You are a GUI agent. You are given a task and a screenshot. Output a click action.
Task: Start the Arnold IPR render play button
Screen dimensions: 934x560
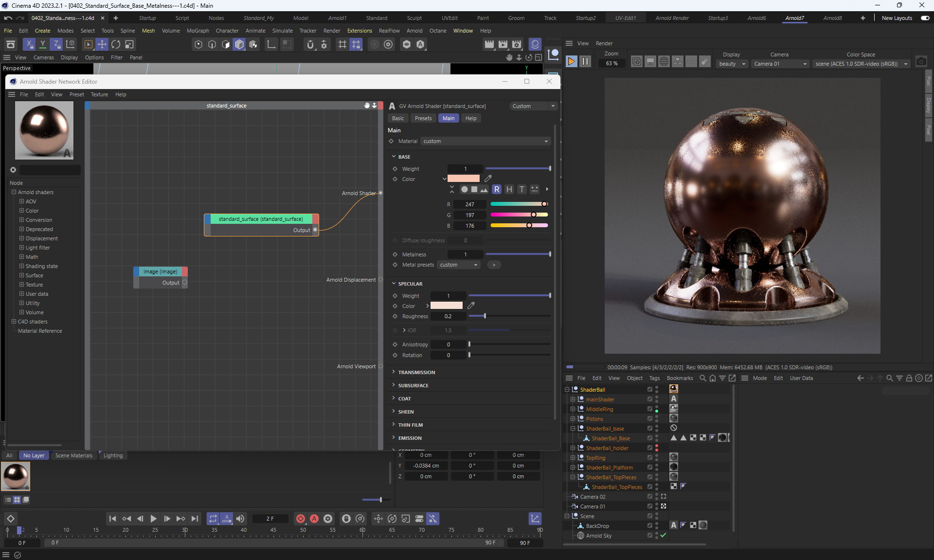[572, 62]
